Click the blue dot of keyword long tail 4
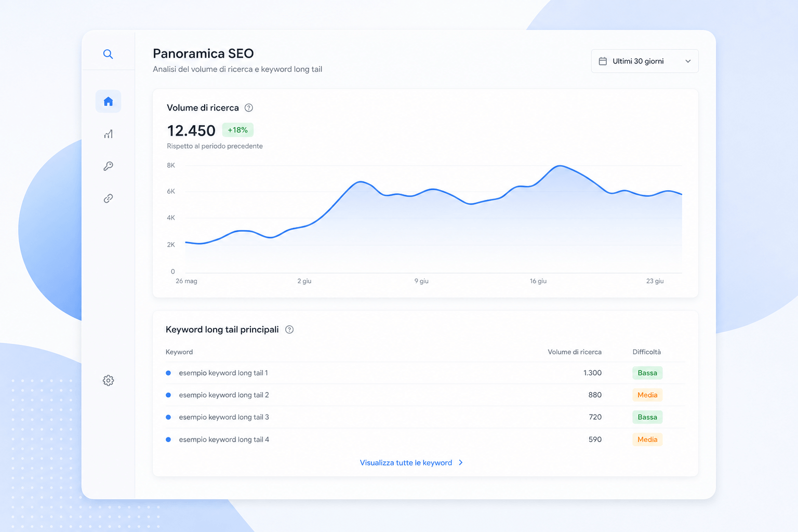 168,440
